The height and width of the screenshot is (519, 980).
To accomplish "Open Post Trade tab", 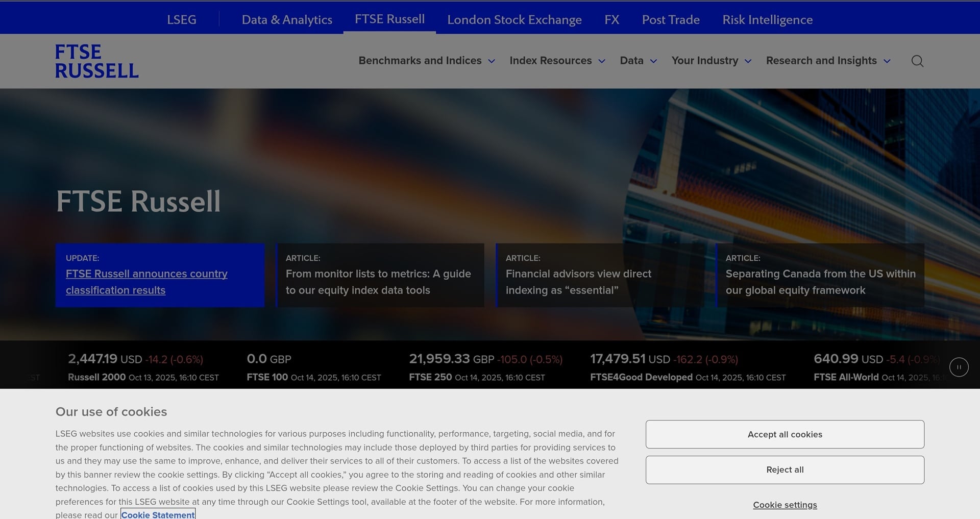I will tap(671, 19).
